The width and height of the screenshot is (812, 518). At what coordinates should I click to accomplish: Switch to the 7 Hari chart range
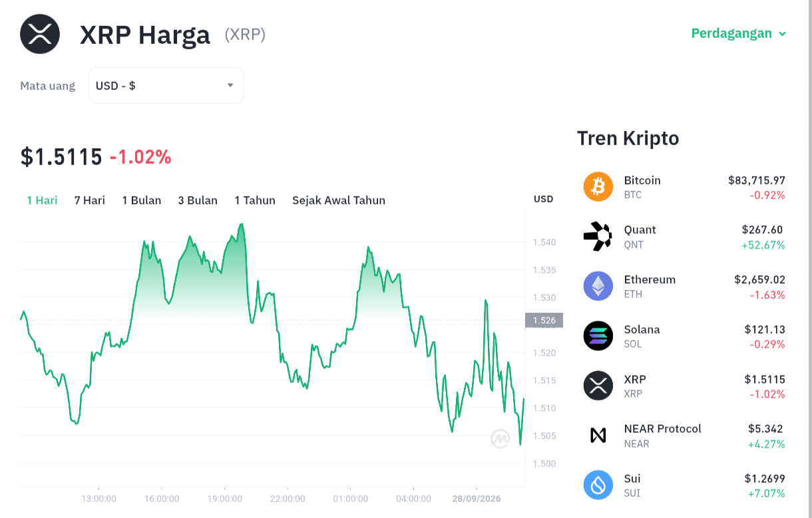(90, 200)
